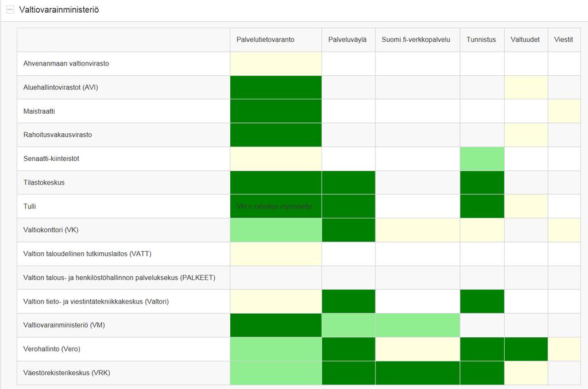Click the Ahvenanmaan valtionvirasto row label
588x389 pixels.
pos(66,64)
